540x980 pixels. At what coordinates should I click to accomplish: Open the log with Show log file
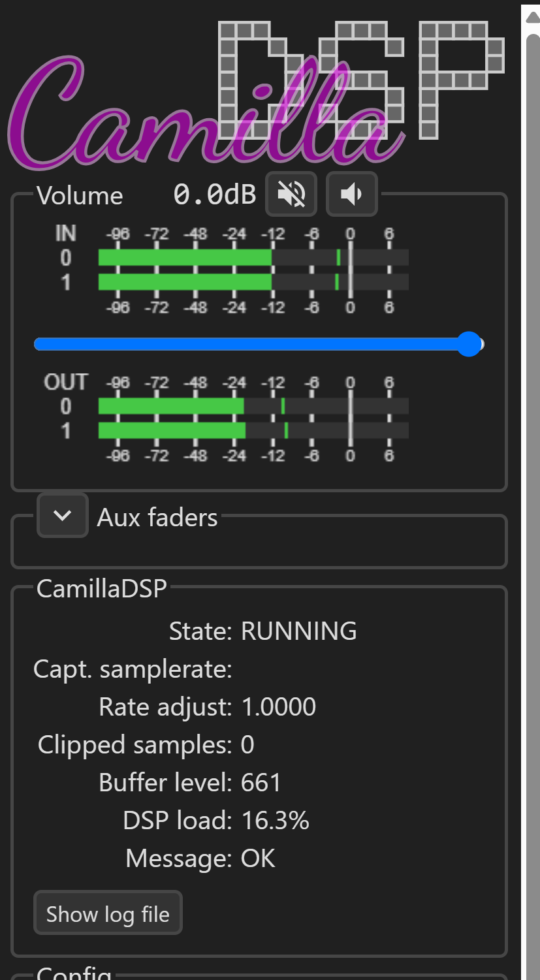[x=108, y=914]
